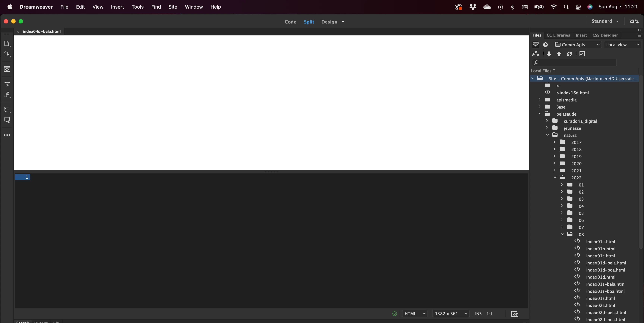Image resolution: width=644 pixels, height=323 pixels.
Task: Collapse the 2022 folder
Action: [x=555, y=178]
